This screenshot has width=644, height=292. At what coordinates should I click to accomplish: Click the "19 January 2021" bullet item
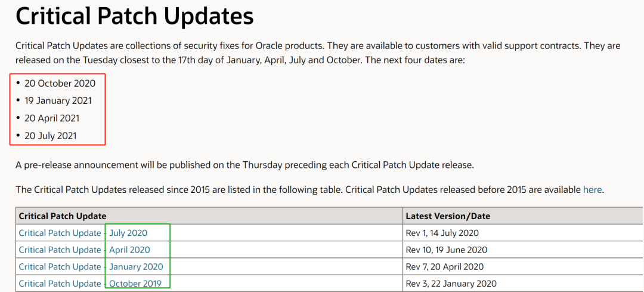(x=58, y=101)
